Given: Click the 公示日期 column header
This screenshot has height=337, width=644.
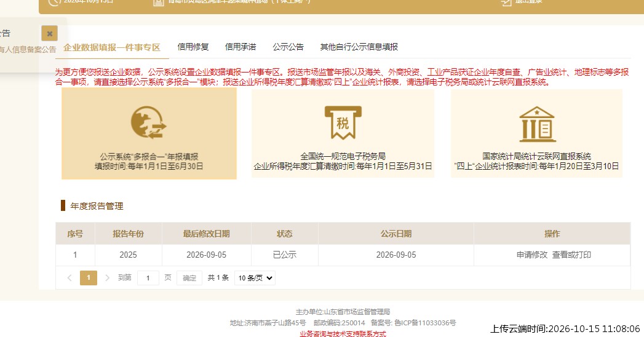Looking at the screenshot, I should pos(396,234).
